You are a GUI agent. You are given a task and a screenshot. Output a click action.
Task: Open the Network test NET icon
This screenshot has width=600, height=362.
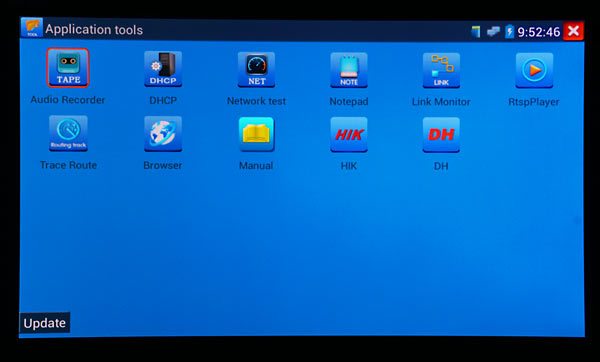[256, 70]
